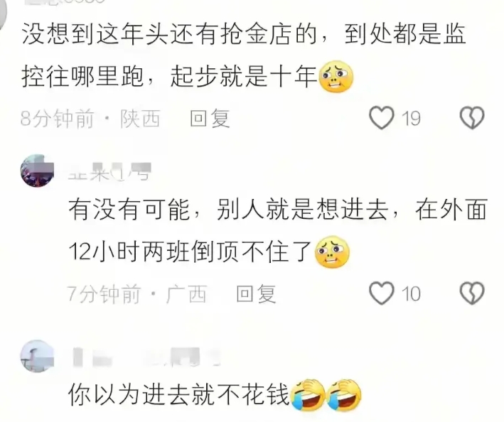Select the comment 你以为进去就不花钱
Image resolution: width=504 pixels, height=422 pixels.
pyautogui.click(x=215, y=395)
